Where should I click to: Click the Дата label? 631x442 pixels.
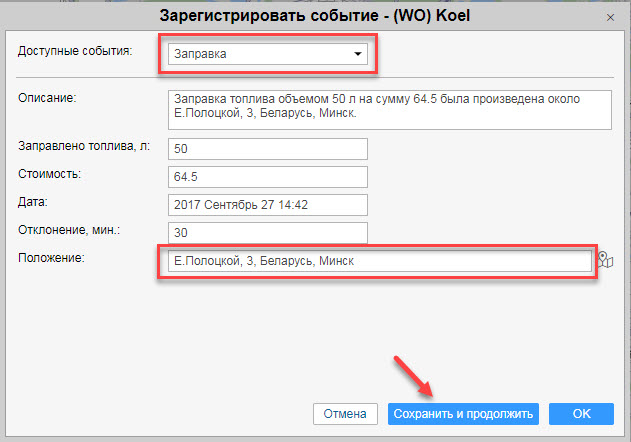pyautogui.click(x=33, y=202)
